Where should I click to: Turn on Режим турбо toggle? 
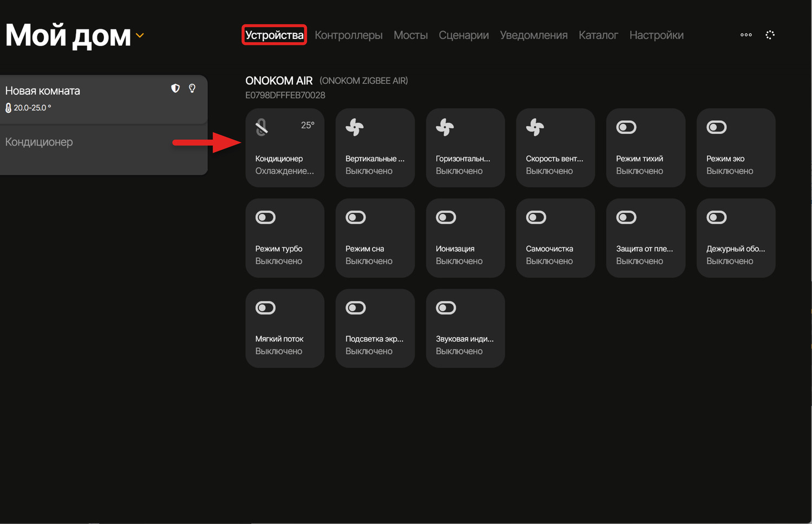265,218
